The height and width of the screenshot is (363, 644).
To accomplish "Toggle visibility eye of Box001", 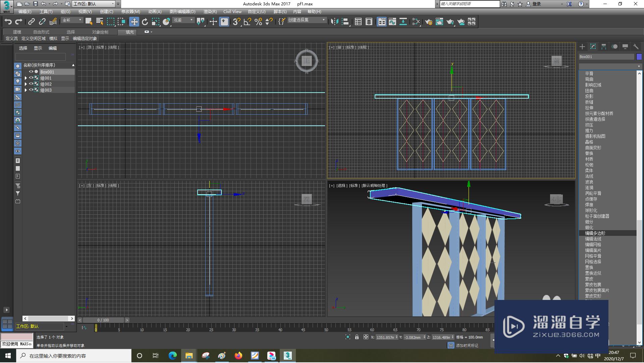I will pos(31,72).
